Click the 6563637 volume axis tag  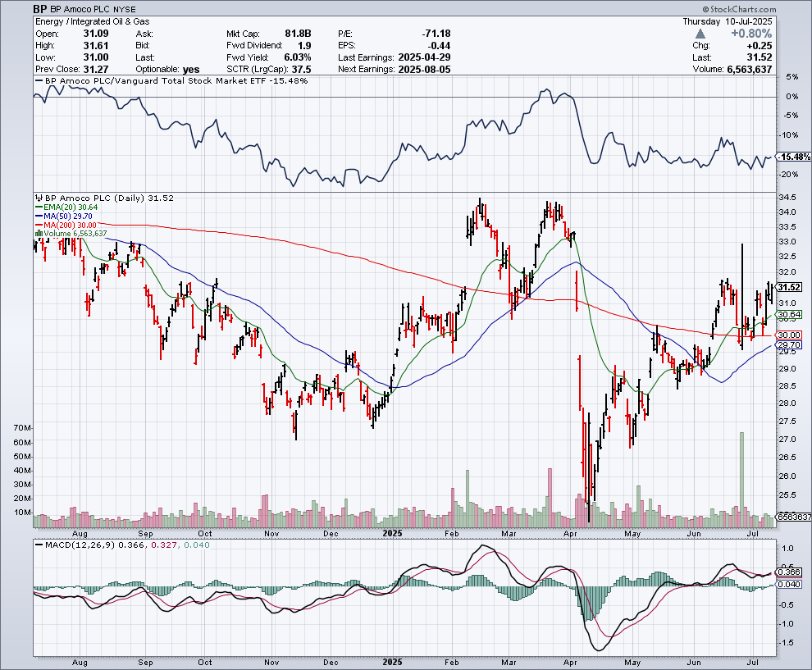(x=793, y=517)
